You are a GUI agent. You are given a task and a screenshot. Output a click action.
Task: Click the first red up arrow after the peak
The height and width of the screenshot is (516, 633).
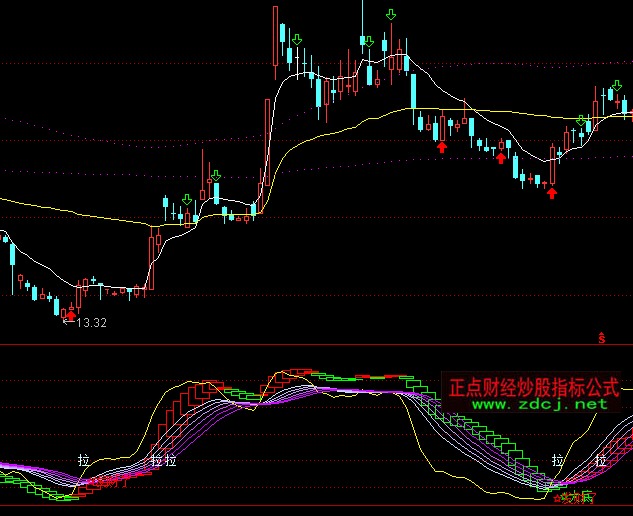(441, 147)
